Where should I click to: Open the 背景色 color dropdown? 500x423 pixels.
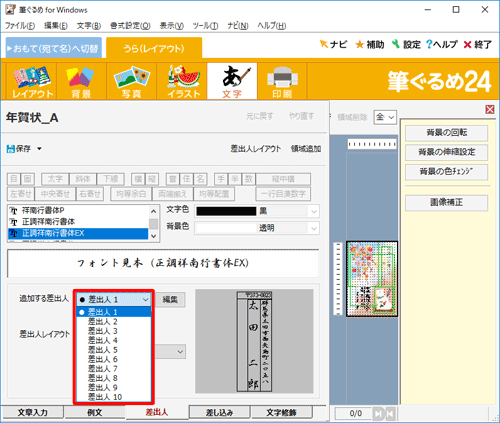(314, 228)
